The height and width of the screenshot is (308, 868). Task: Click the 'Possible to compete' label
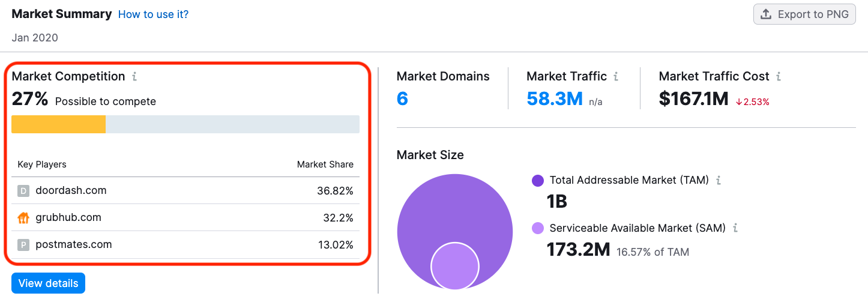coord(106,101)
